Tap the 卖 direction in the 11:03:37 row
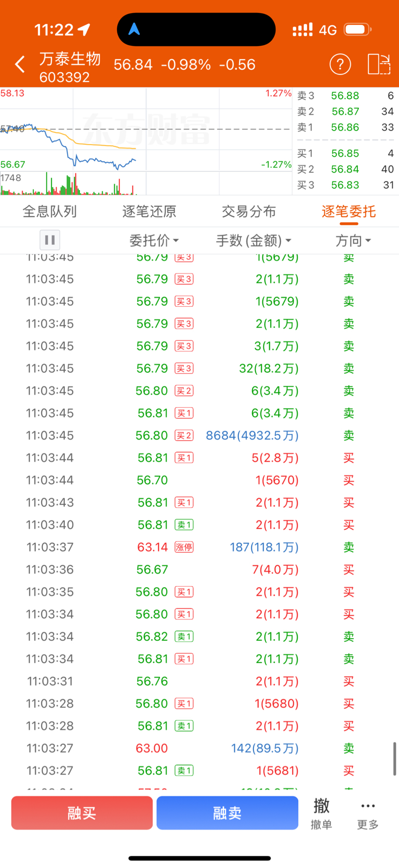Screen dimensions: 399x868 [349, 547]
